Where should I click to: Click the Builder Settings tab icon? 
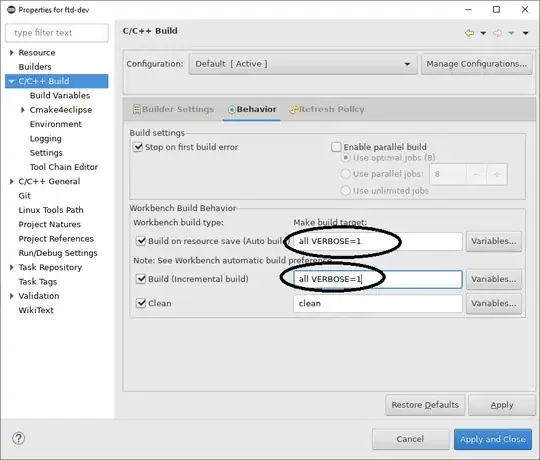(137, 109)
